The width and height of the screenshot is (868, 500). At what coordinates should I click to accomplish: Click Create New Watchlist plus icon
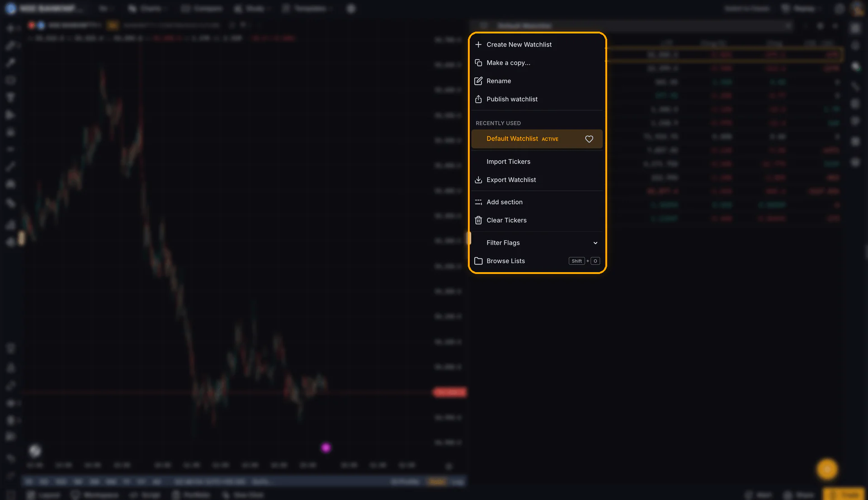(x=478, y=44)
